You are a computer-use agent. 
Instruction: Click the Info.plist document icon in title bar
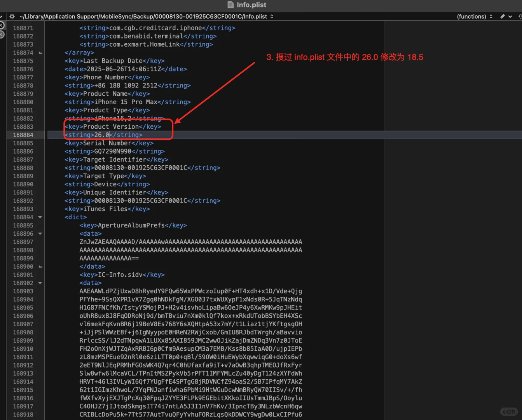point(230,5)
